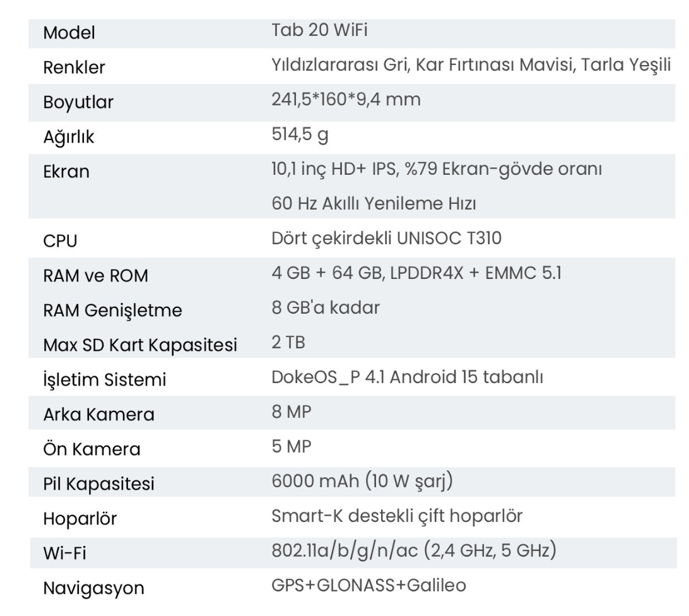Click the Hoparlör row label
This screenshot has height=616, width=689.
[80, 519]
